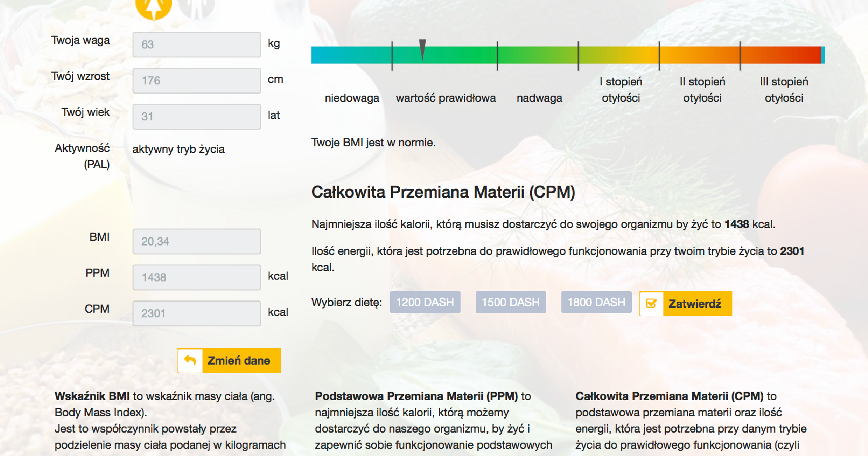Select the female gender icon
This screenshot has height=456, width=868.
click(154, 8)
